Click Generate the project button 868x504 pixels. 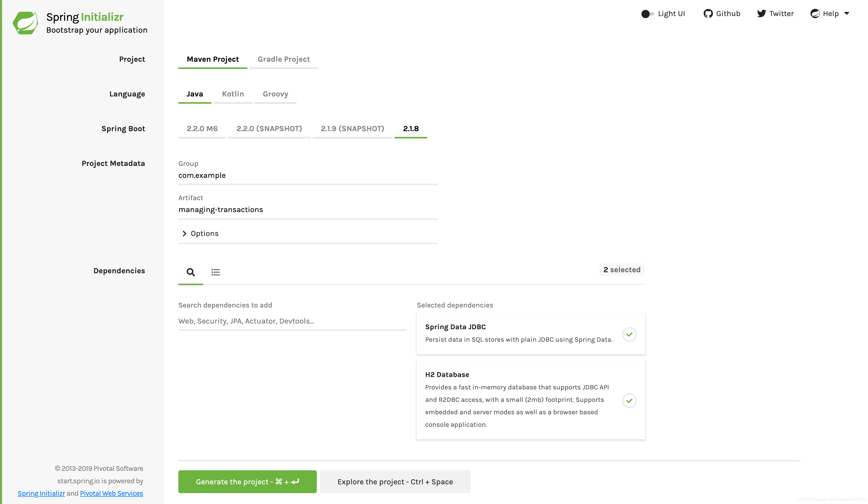pyautogui.click(x=247, y=481)
